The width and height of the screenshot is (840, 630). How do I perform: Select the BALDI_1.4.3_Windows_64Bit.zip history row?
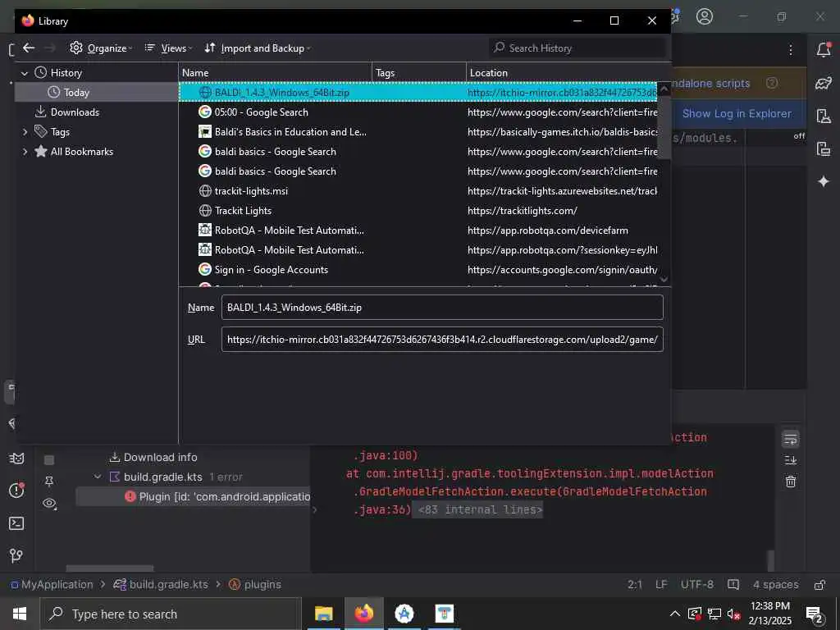[x=418, y=93]
